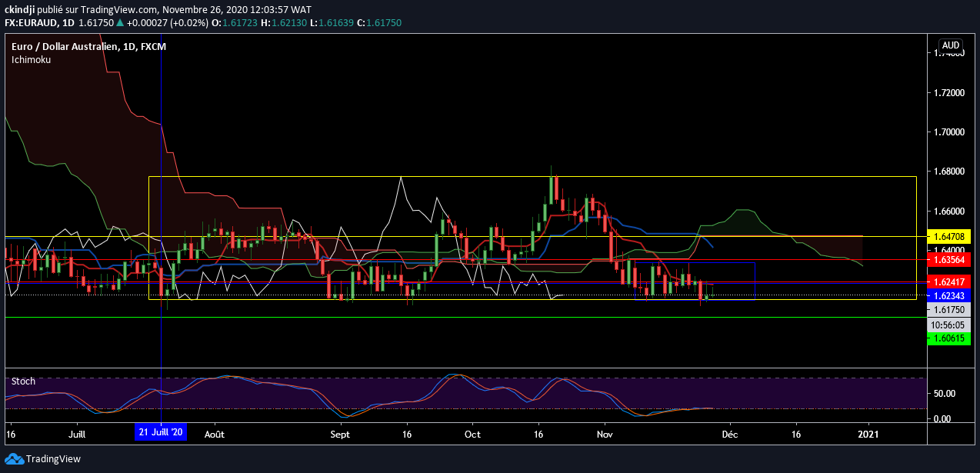Screen dimensions: 980x473
Task: Click the open value O:1.61723
Action: (235, 23)
